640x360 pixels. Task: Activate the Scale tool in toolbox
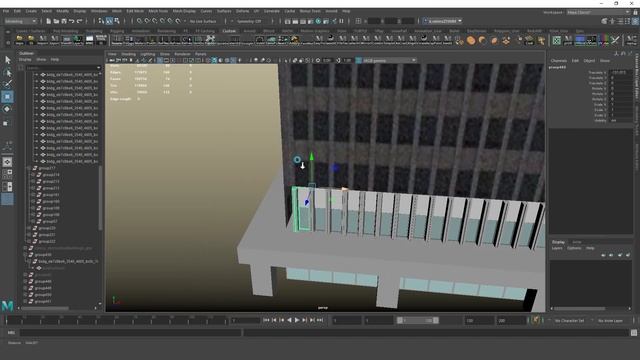pos(7,123)
